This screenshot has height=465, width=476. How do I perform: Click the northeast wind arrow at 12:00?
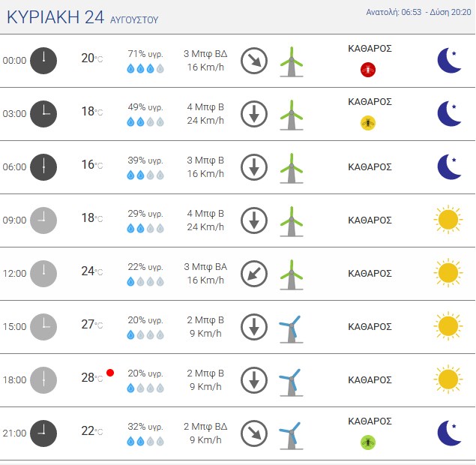(x=254, y=274)
